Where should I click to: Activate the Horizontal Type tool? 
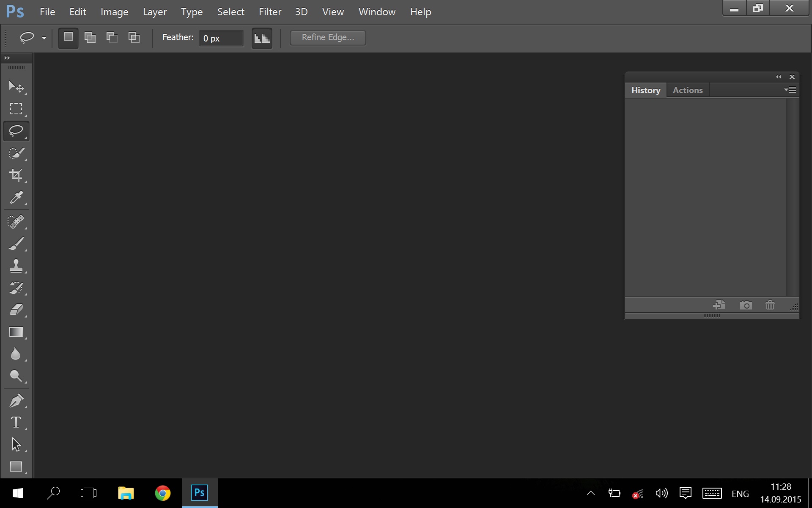16,422
